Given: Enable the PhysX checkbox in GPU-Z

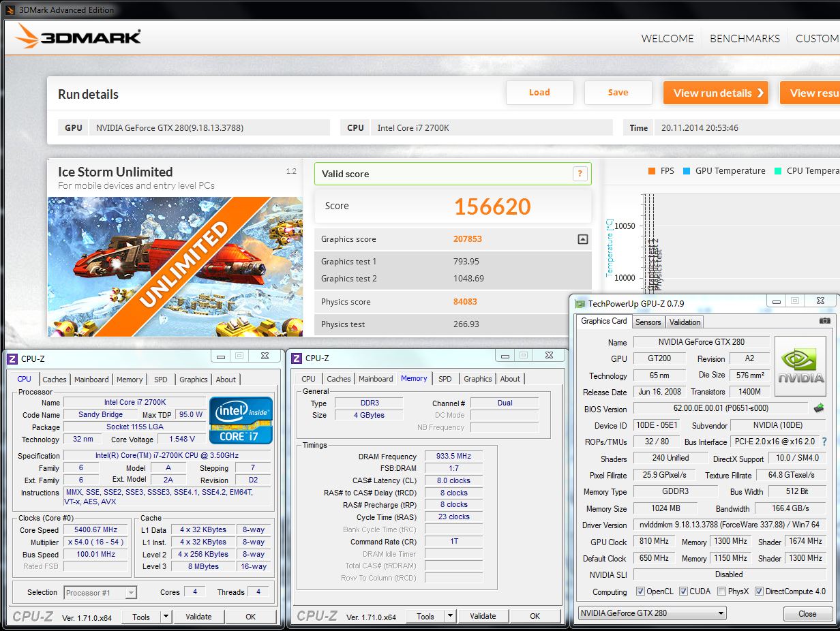Looking at the screenshot, I should [721, 591].
